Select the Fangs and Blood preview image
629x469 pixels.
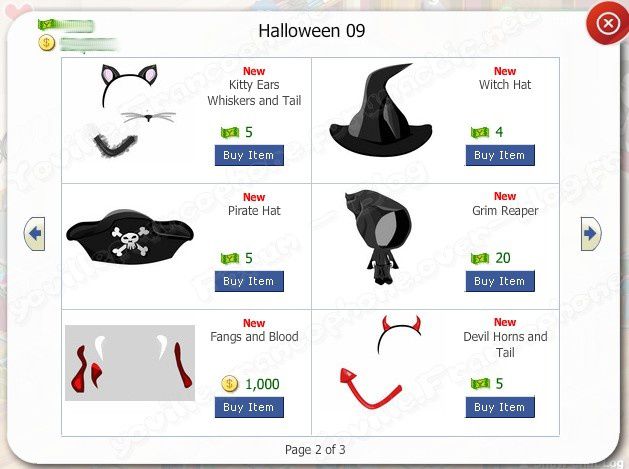(x=130, y=363)
